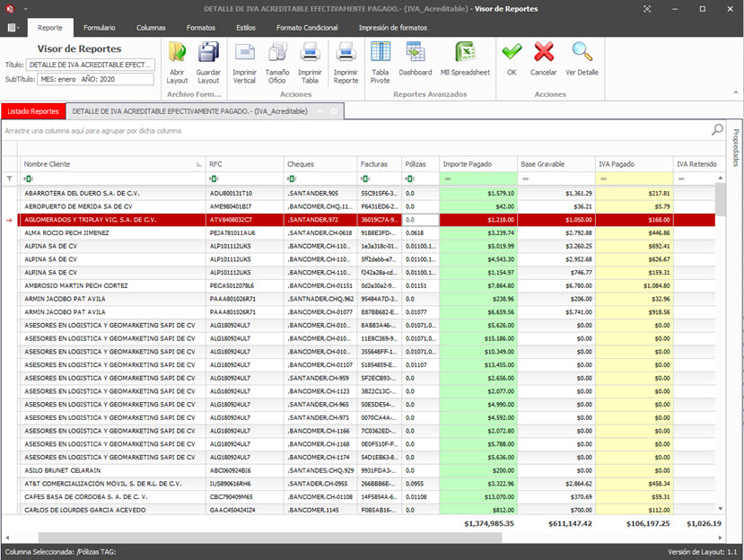Open the Tabla Pivote tool
The width and height of the screenshot is (744, 560).
[381, 53]
